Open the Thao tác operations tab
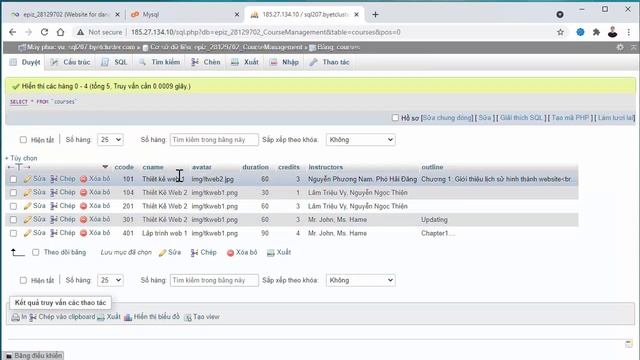The height and width of the screenshot is (360, 640). (x=329, y=62)
